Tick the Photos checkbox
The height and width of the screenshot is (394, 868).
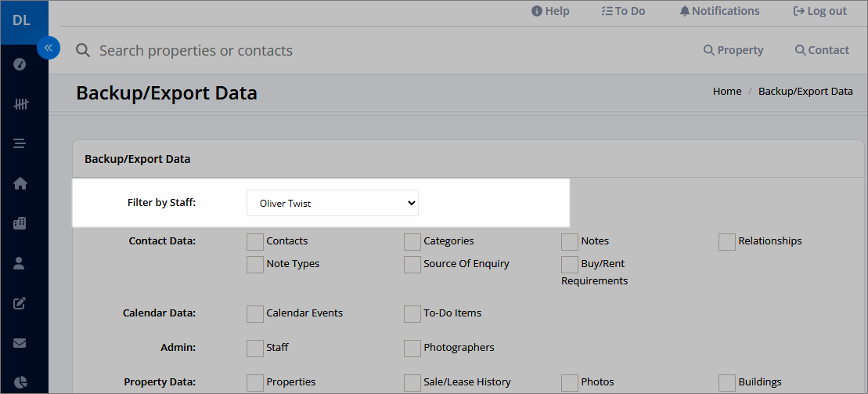(x=570, y=383)
